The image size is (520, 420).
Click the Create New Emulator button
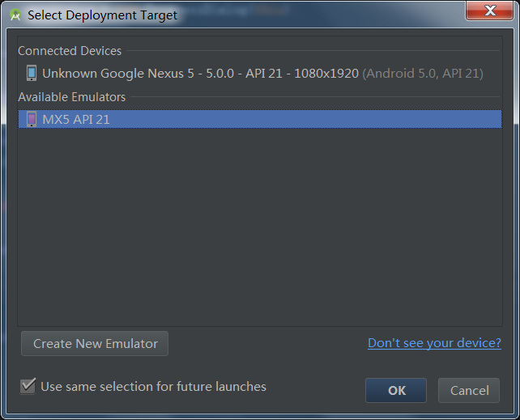pos(95,343)
